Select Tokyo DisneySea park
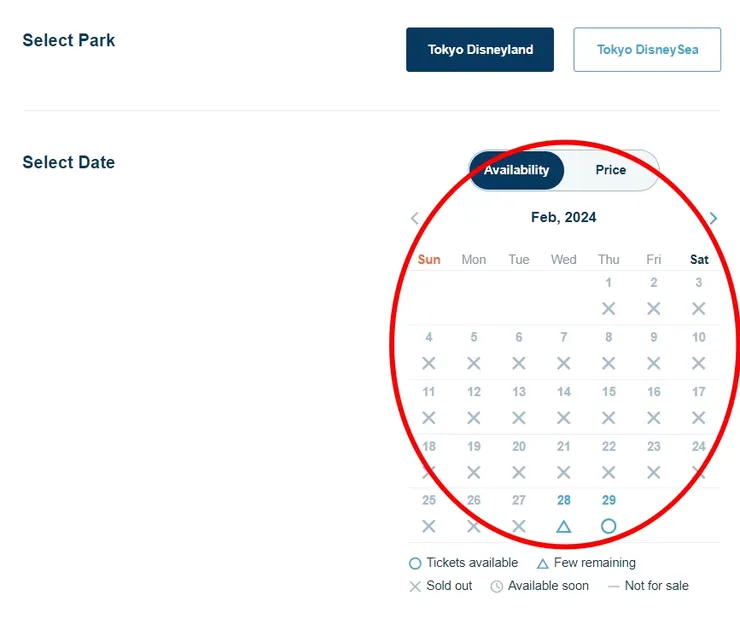This screenshot has height=620, width=740. [647, 49]
